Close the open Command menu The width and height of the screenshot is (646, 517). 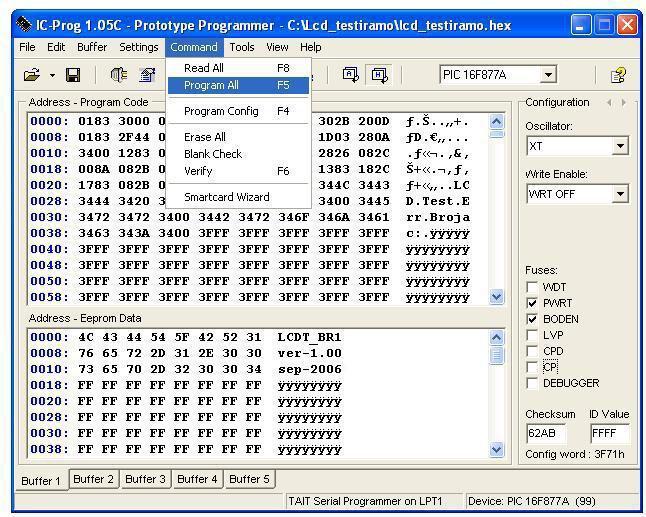[x=194, y=47]
